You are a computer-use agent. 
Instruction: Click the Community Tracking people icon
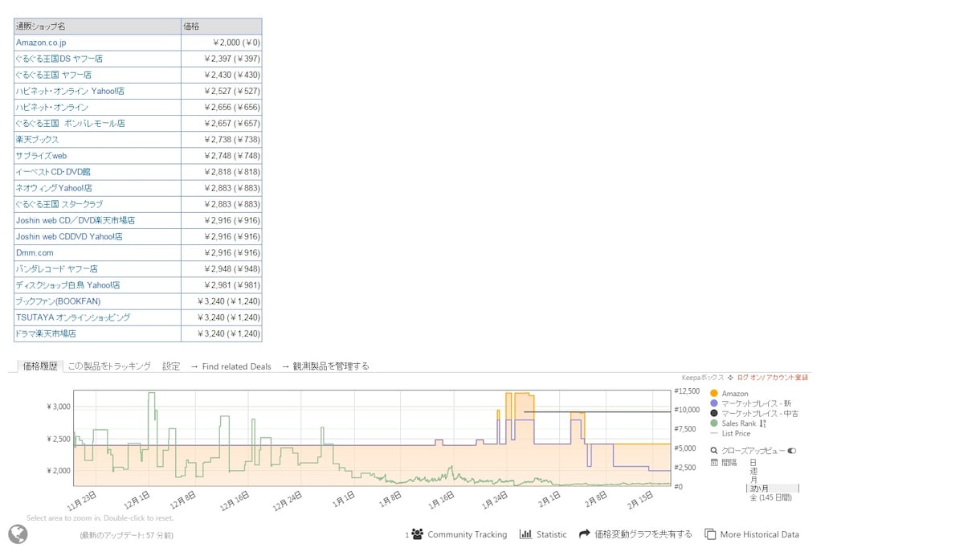(417, 534)
